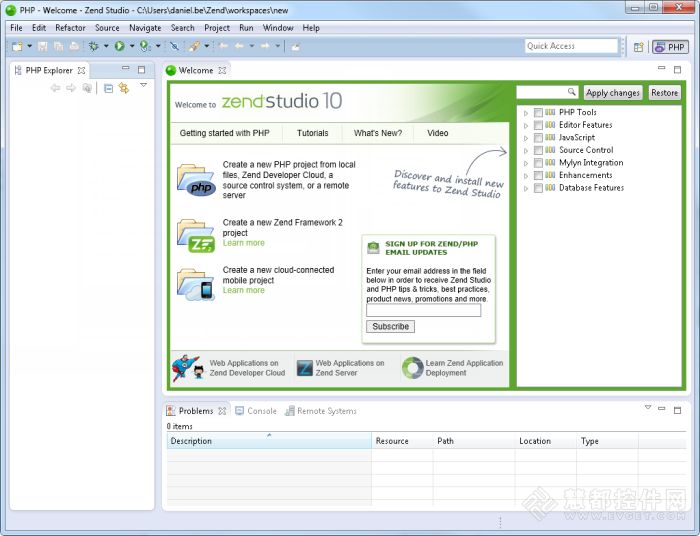The height and width of the screenshot is (536, 700).
Task: Open the Project menu
Action: tap(217, 28)
